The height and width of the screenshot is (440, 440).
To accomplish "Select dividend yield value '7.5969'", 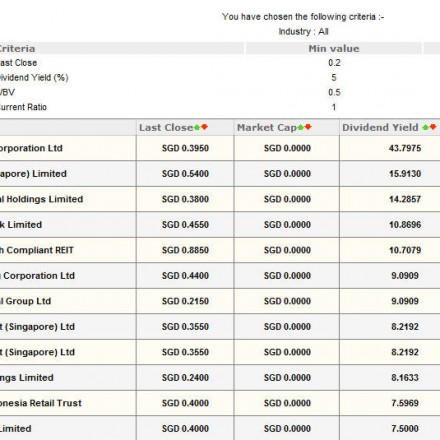I will 405,403.
